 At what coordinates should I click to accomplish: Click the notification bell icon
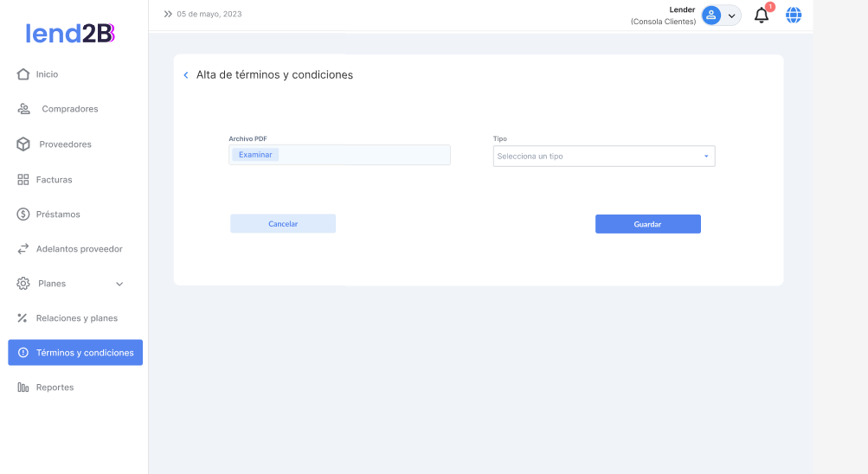tap(762, 16)
